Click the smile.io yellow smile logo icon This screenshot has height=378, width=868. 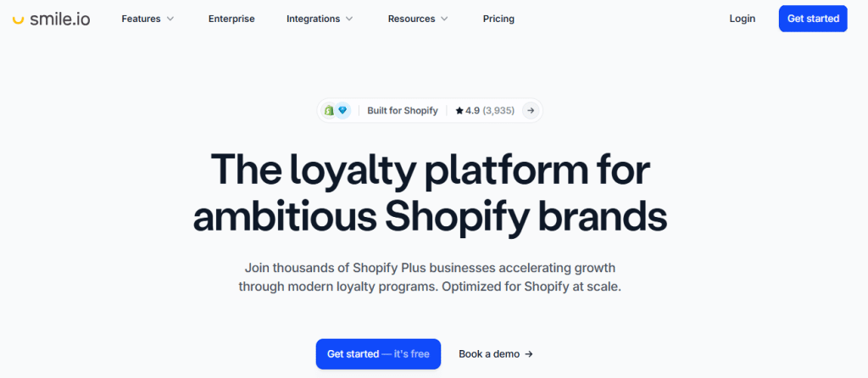pyautogui.click(x=18, y=19)
